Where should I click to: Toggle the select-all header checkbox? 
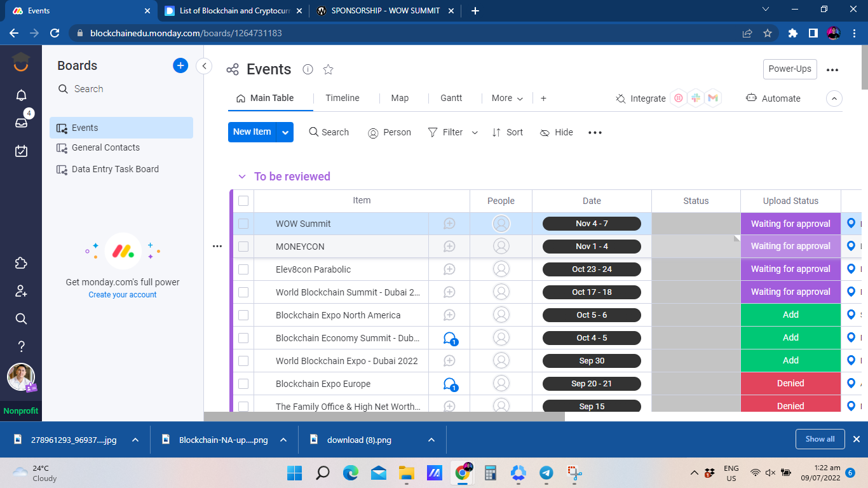point(243,201)
